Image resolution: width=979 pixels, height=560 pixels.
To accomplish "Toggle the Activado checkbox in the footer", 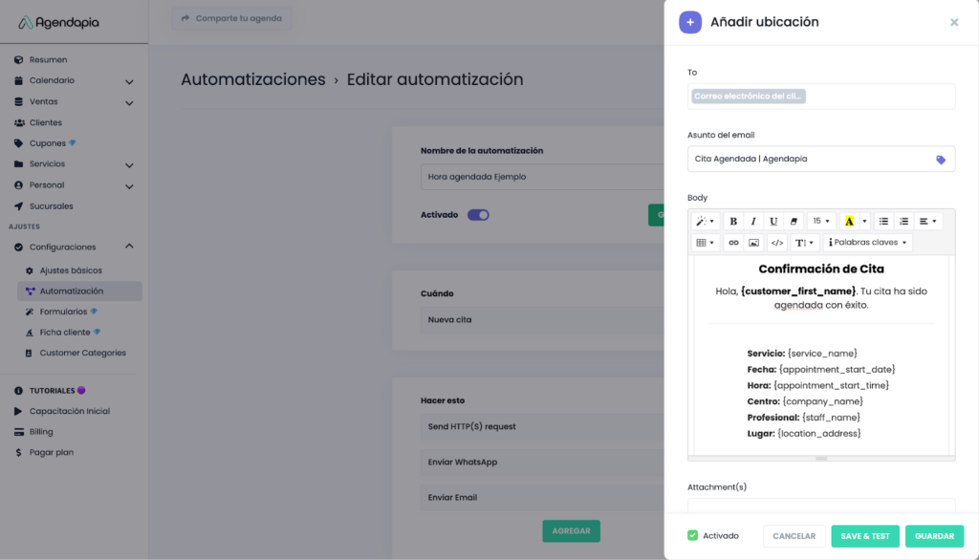I will (693, 536).
